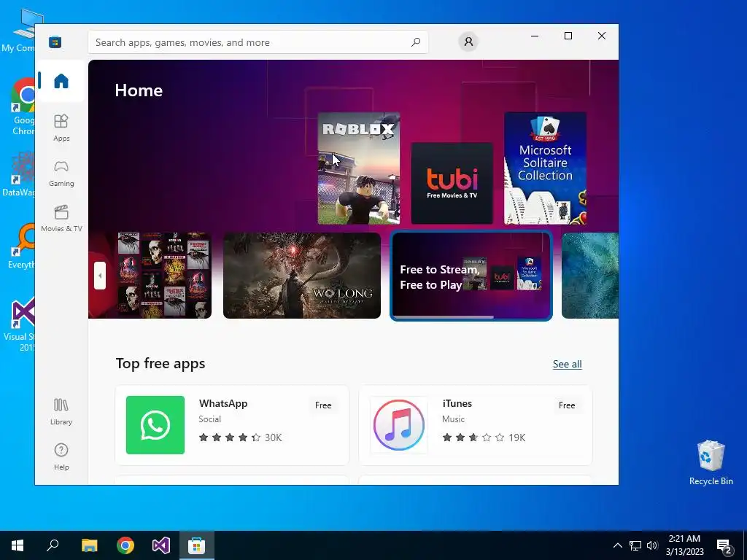Open the user account profile icon
Screen dimensions: 747x560
tap(468, 42)
